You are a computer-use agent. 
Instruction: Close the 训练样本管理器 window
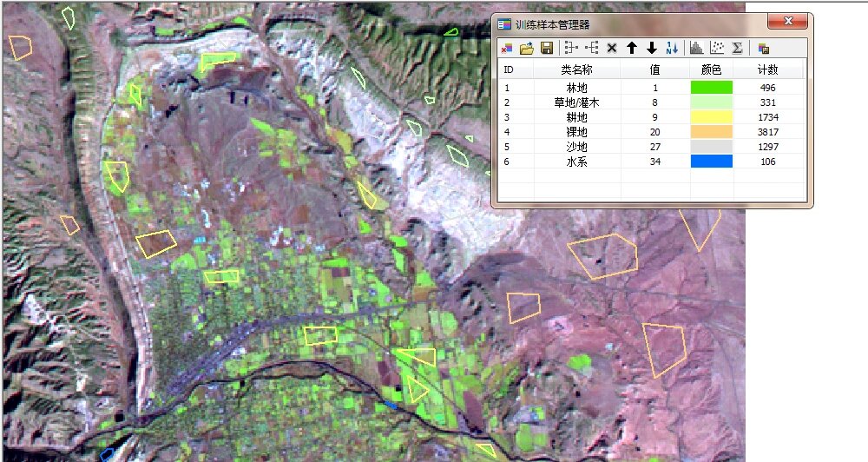pos(788,22)
